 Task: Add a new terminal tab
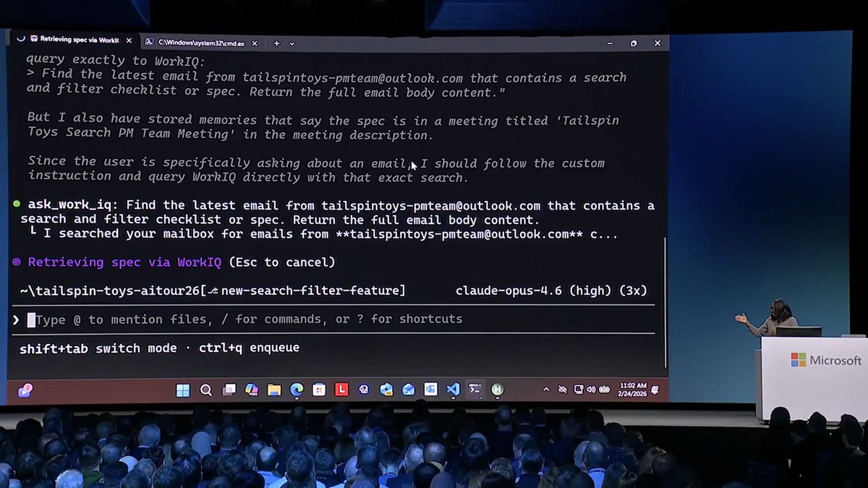click(276, 43)
